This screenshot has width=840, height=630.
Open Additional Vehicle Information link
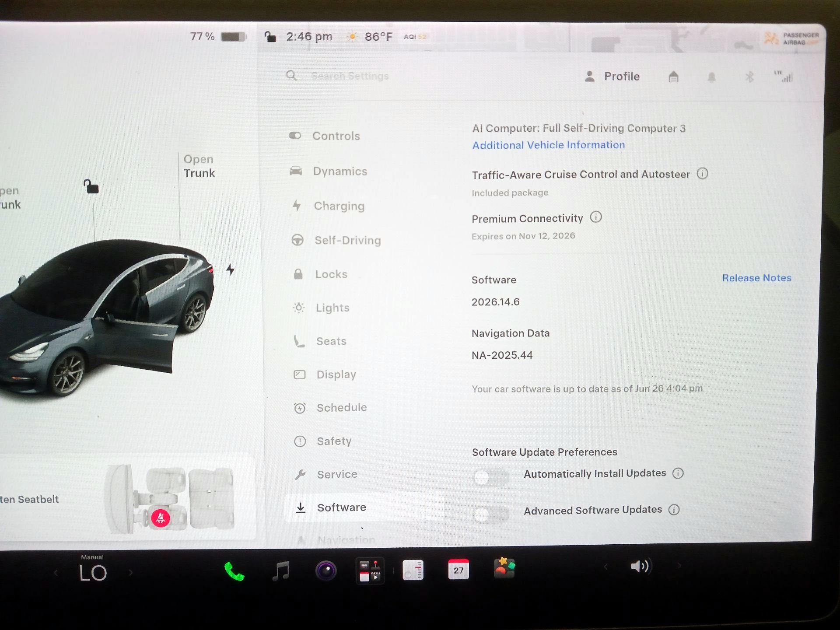(549, 145)
